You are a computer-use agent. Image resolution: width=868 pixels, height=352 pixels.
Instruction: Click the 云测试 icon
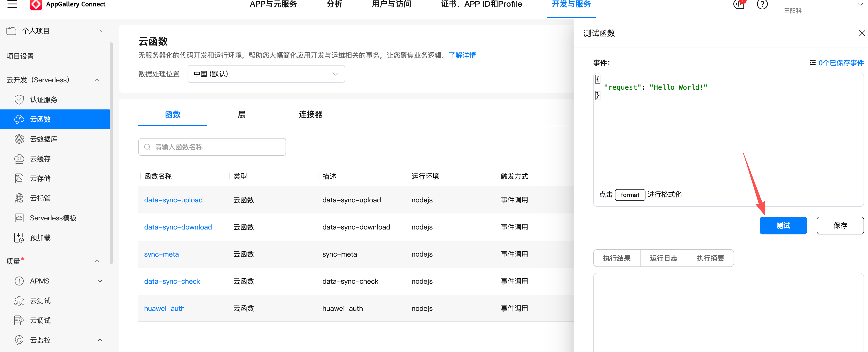click(19, 301)
